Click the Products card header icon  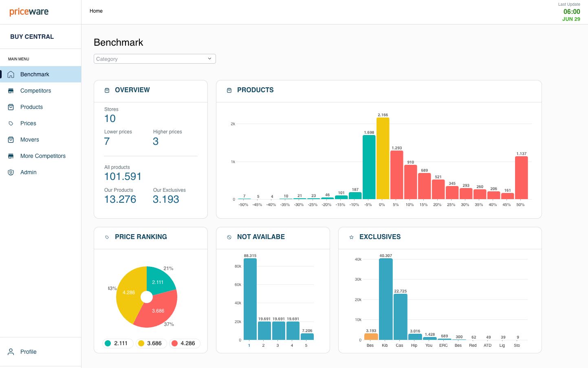click(x=229, y=90)
